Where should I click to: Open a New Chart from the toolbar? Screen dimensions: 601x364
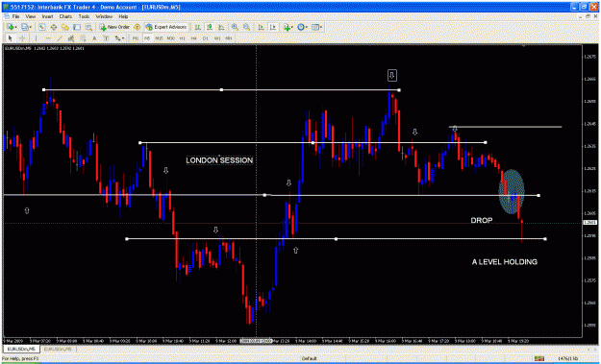pos(11,27)
